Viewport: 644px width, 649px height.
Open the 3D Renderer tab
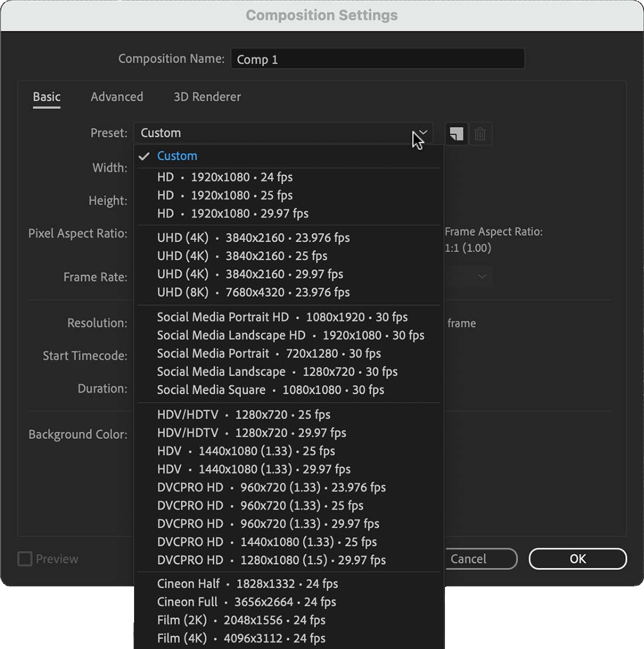click(207, 97)
